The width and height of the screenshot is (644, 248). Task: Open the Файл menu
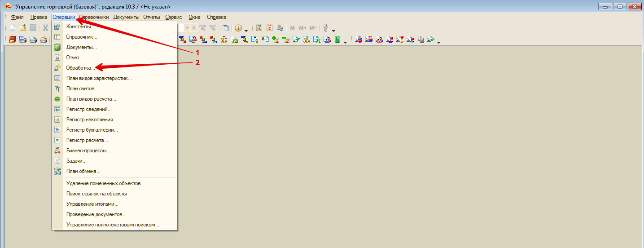pyautogui.click(x=17, y=17)
